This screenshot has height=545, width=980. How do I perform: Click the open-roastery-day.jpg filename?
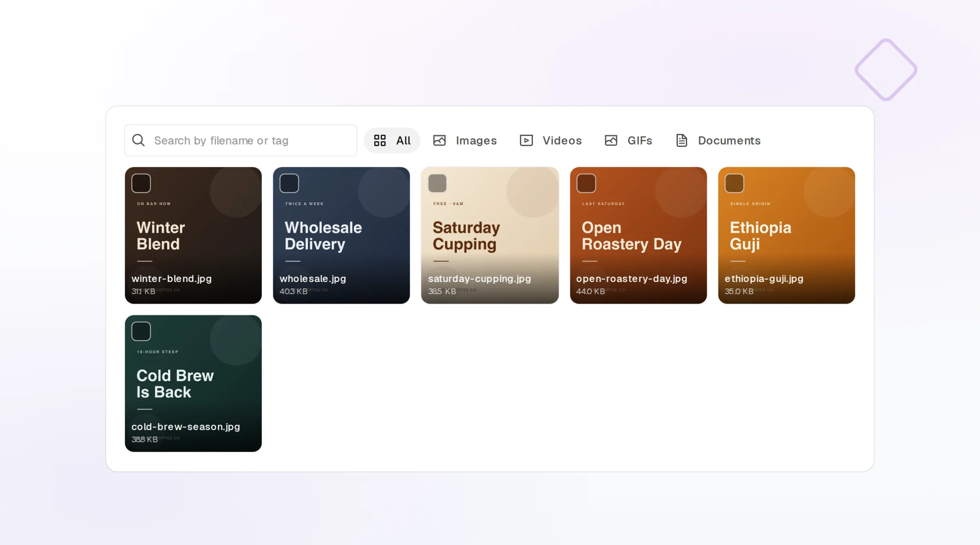[x=632, y=279]
